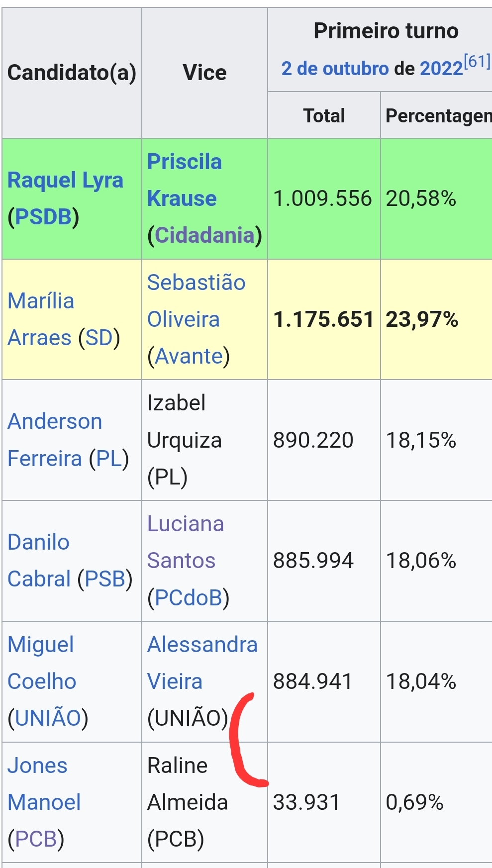Follow the Alessandra Vieira link
The height and width of the screenshot is (868, 492).
pyautogui.click(x=202, y=663)
